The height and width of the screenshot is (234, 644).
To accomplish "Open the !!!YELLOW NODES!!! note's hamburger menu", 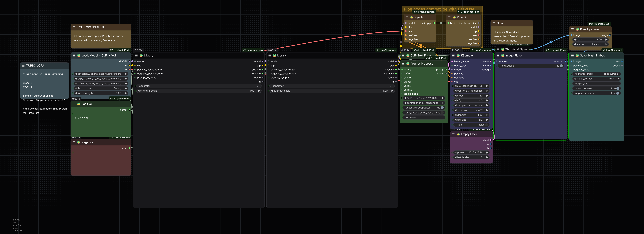I will coord(74,27).
